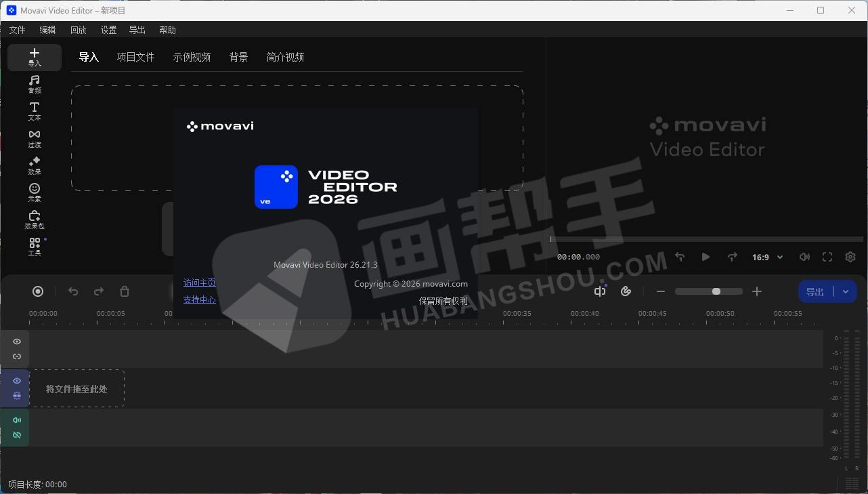Undo the last action in timeline toolbar
The height and width of the screenshot is (494, 868).
pos(73,291)
